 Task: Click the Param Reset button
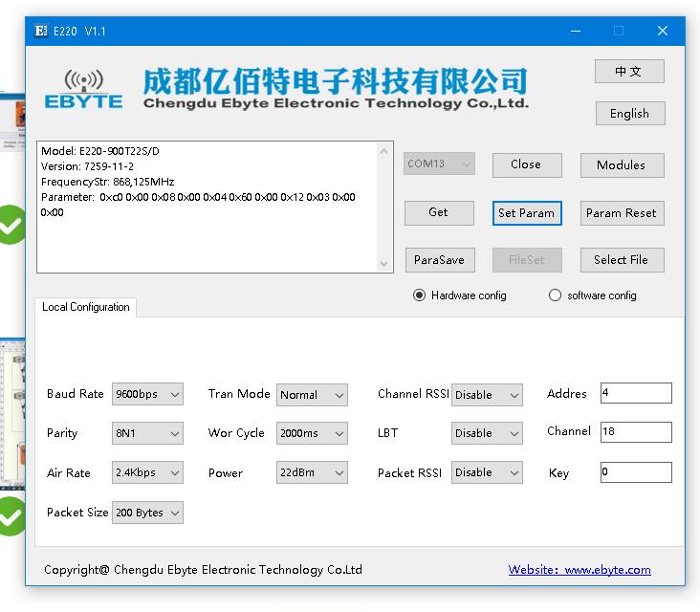(622, 213)
